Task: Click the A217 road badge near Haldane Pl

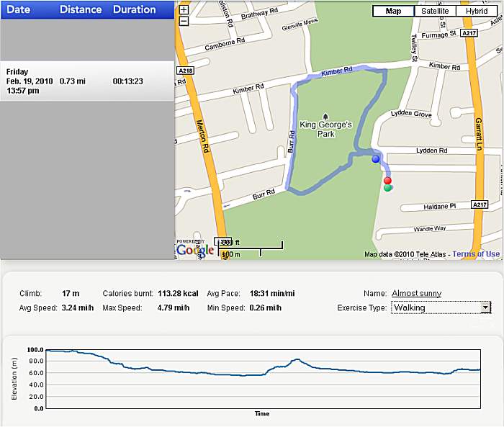Action: point(480,204)
